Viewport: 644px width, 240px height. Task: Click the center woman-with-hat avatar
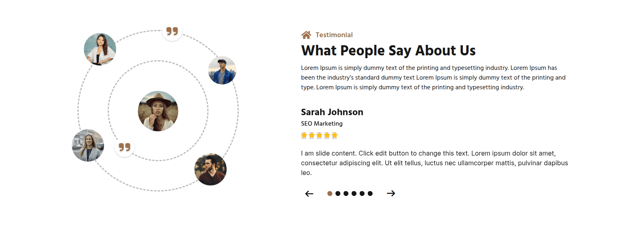tap(158, 111)
